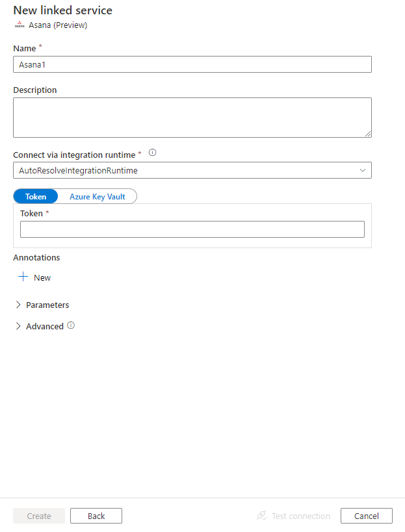Click the Create button

pos(38,515)
